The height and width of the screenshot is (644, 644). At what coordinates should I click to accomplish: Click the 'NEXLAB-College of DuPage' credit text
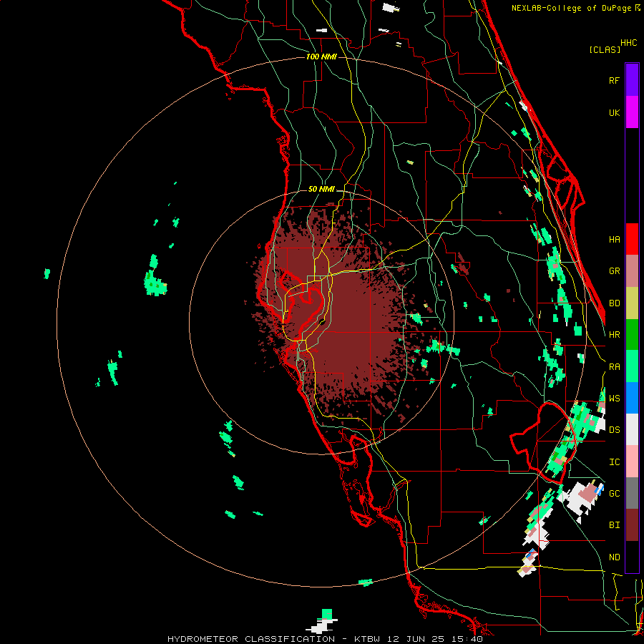(572, 8)
